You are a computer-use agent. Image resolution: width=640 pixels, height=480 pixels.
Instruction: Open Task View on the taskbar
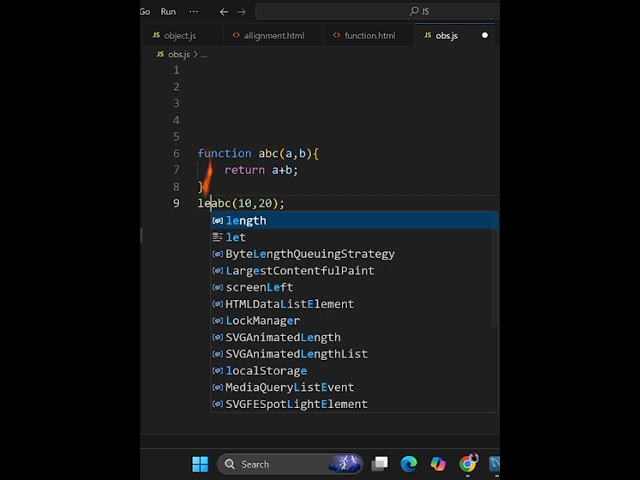pyautogui.click(x=380, y=464)
